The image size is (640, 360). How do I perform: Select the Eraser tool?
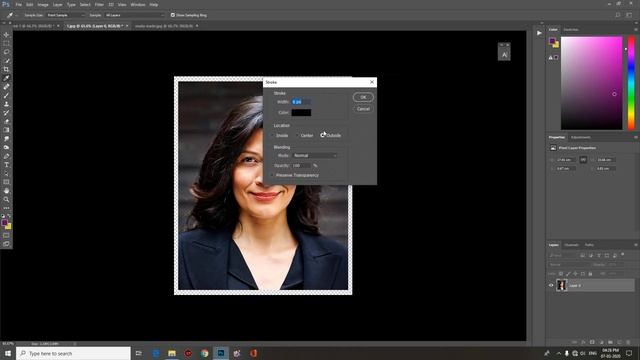coord(6,122)
